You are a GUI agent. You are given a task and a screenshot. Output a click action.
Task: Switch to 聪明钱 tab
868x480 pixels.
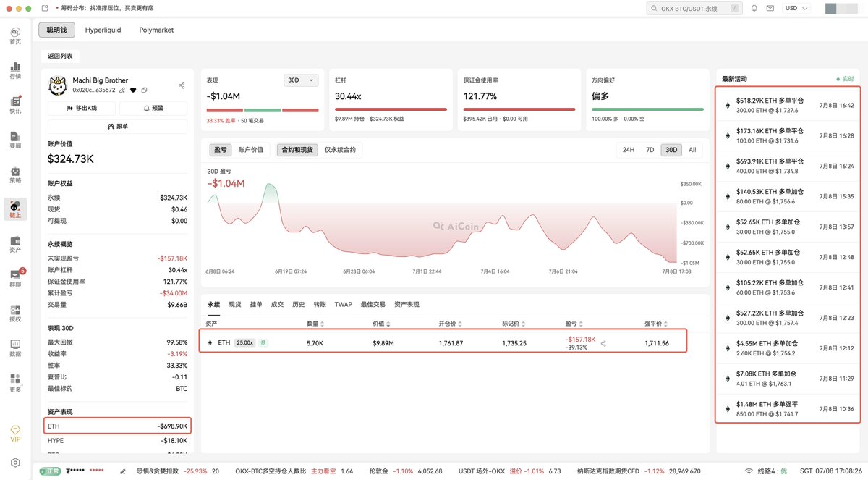pos(56,30)
